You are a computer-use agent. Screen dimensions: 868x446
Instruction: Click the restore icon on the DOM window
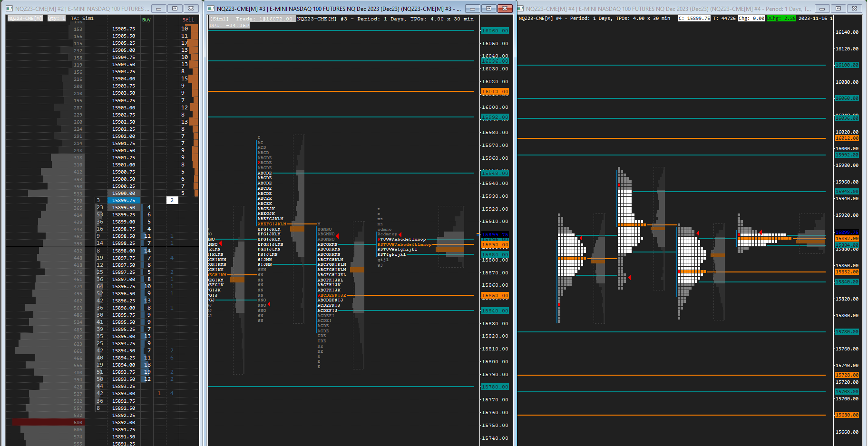coord(175,8)
